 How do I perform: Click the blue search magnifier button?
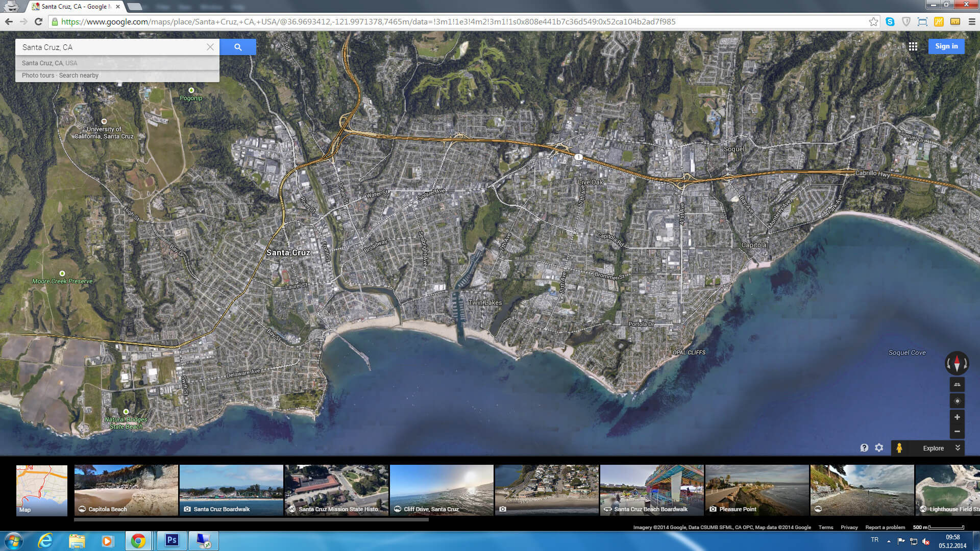point(238,47)
